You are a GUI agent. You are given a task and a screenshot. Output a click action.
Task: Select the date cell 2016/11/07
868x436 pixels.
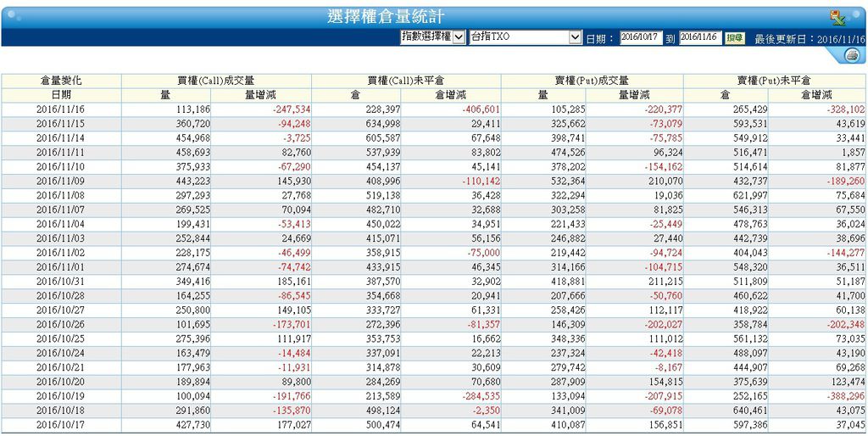click(x=60, y=210)
